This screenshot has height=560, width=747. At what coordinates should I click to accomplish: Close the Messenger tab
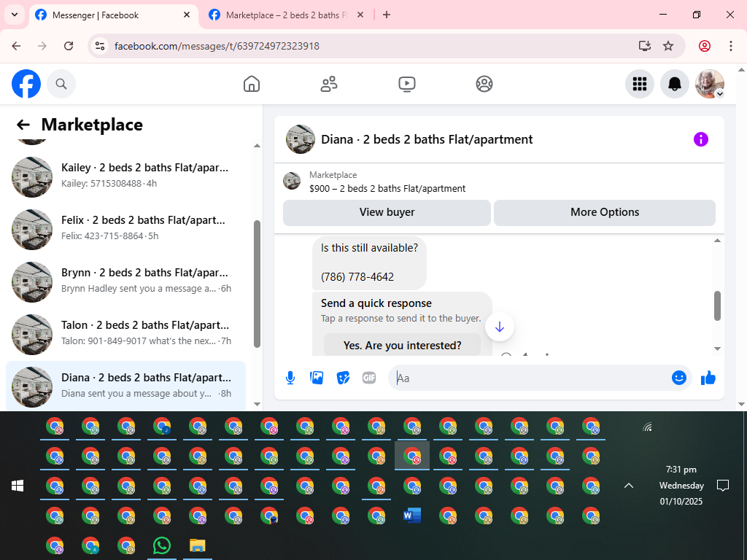point(187,15)
